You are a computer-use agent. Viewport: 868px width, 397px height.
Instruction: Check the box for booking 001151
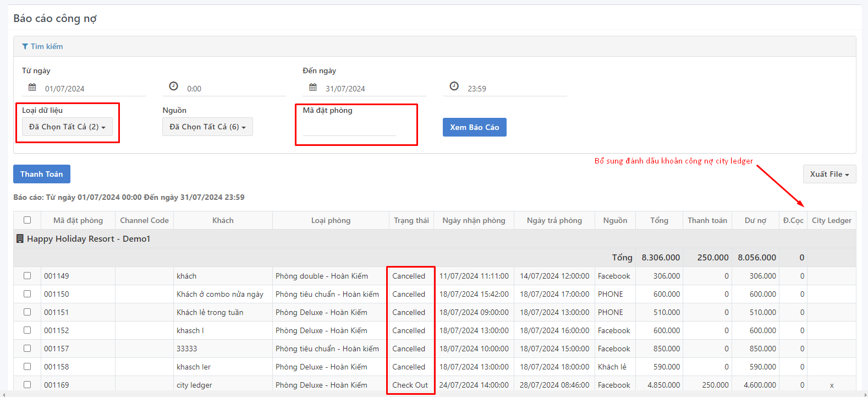[27, 312]
